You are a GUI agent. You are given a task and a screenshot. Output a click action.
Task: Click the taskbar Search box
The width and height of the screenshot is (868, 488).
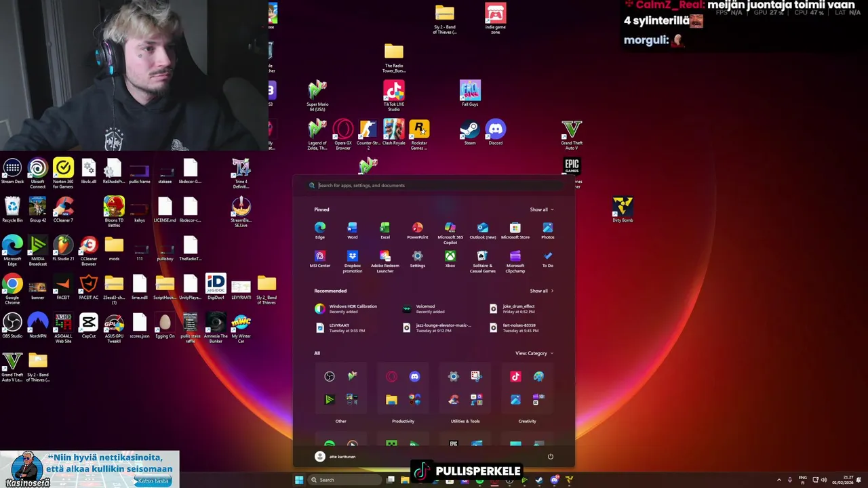344,480
